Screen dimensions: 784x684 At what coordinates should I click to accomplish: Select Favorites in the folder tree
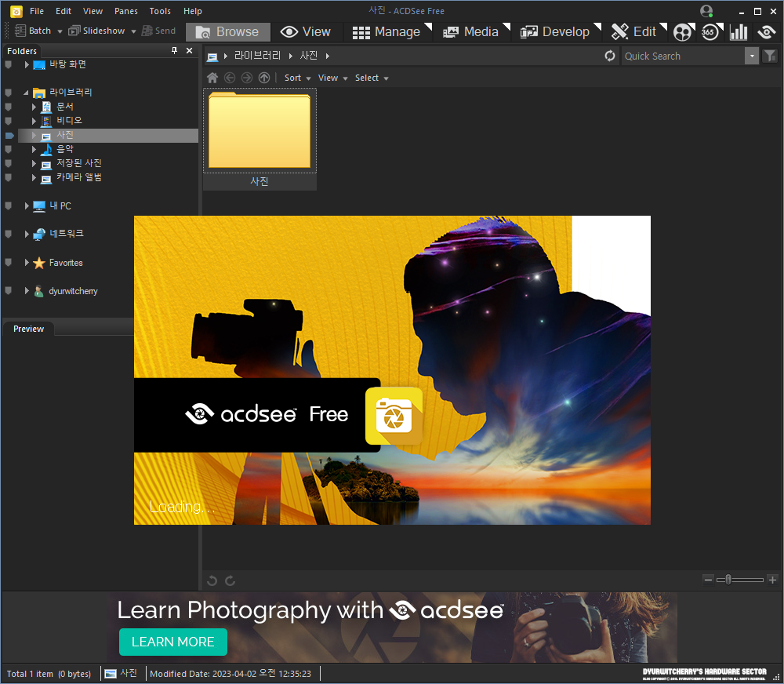click(66, 263)
